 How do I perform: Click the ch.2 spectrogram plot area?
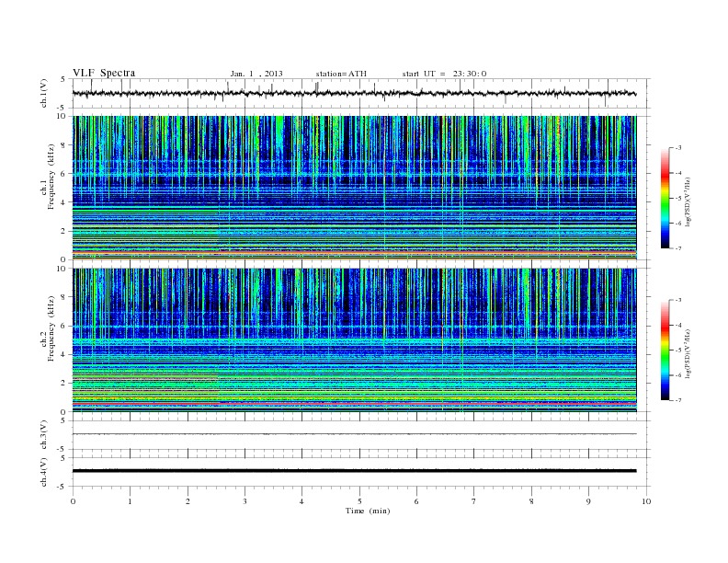pyautogui.click(x=354, y=340)
